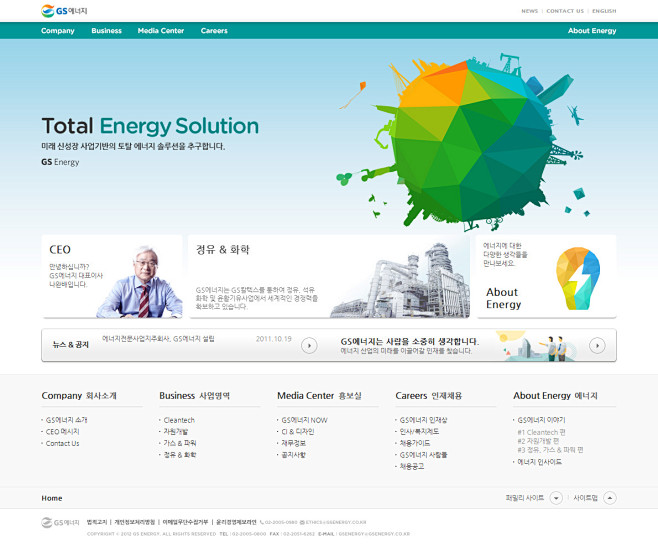The width and height of the screenshot is (658, 546).
Task: Open the About Energy 에너지 footer heading
Action: click(x=555, y=395)
